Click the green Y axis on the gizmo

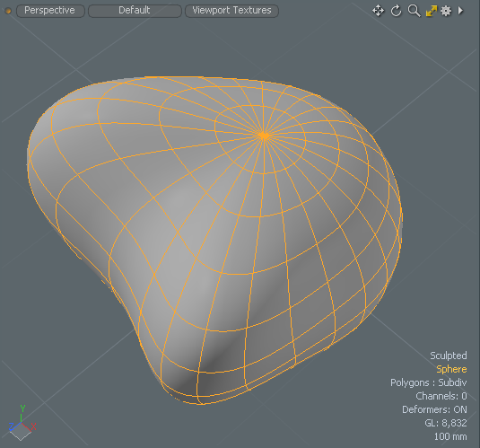tap(22, 413)
